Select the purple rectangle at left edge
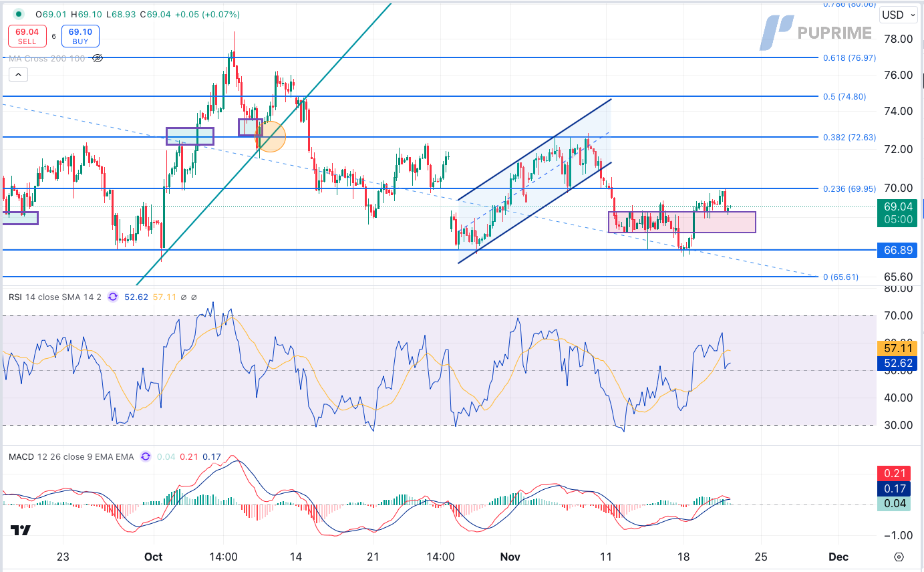Viewport: 924px width, 572px height. point(19,218)
